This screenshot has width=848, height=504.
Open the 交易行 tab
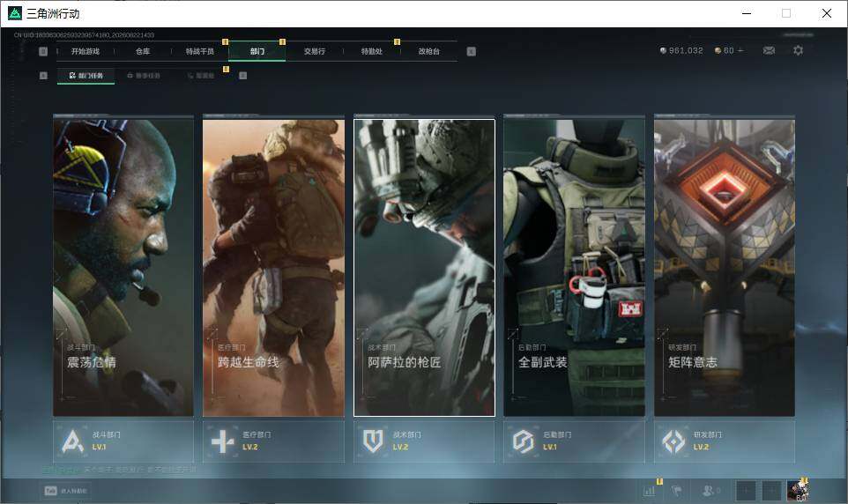point(315,51)
